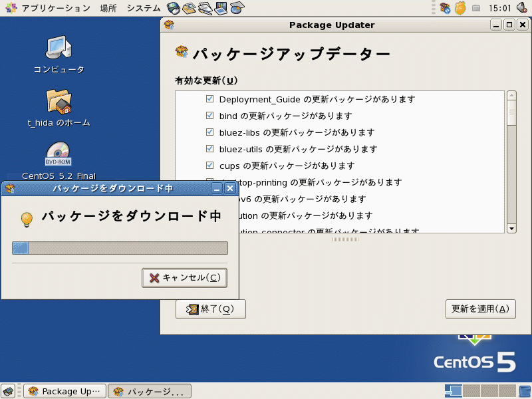Switch to the fourth workspace in the switcher
Screen dimensions: 532x399
(x=507, y=391)
